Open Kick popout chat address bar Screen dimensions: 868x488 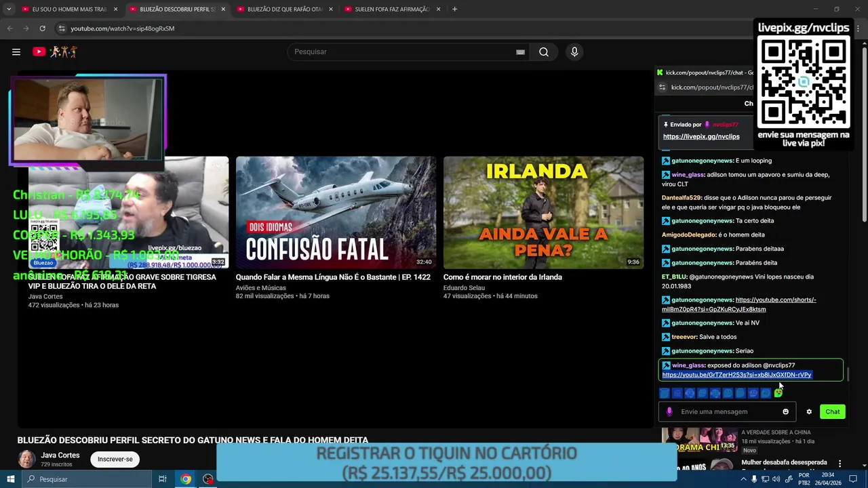click(x=711, y=87)
